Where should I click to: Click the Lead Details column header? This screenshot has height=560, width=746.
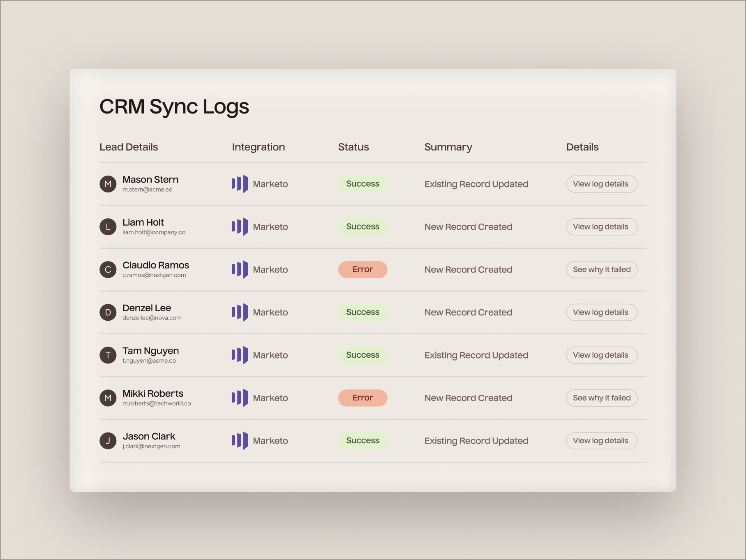tap(129, 147)
